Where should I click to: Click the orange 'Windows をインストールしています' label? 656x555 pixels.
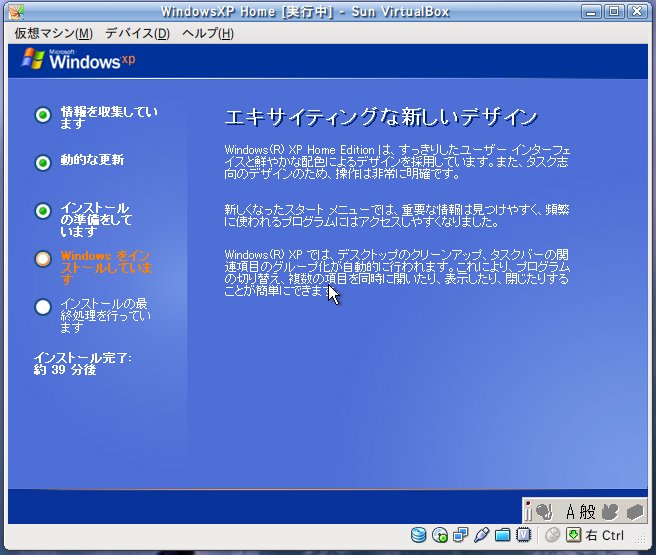tap(106, 267)
